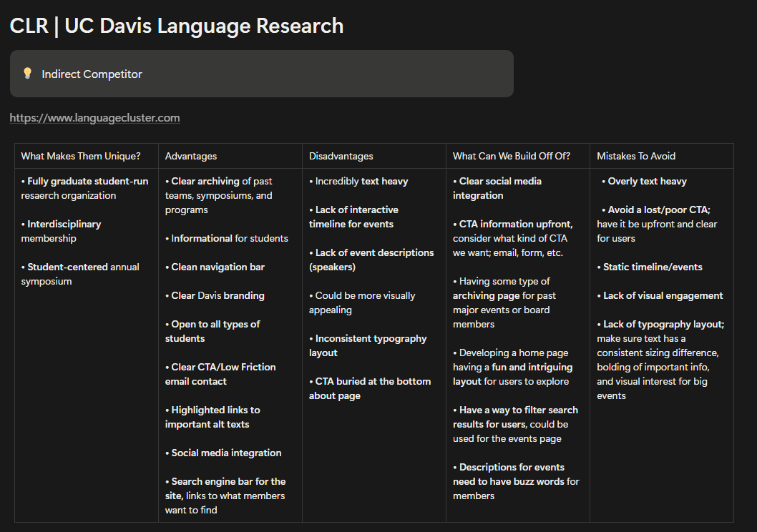Click Open to all types of students
Viewport: 757px width, 532px height.
coord(213,331)
